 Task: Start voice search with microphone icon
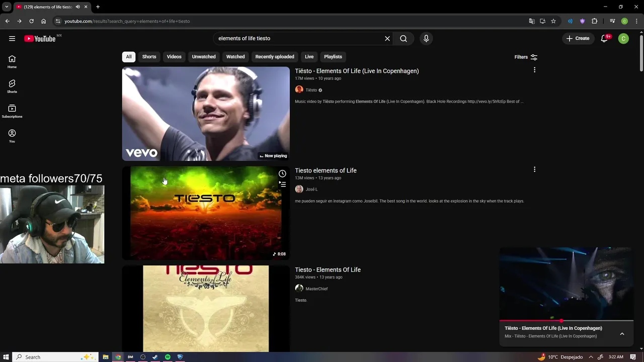coord(426,38)
